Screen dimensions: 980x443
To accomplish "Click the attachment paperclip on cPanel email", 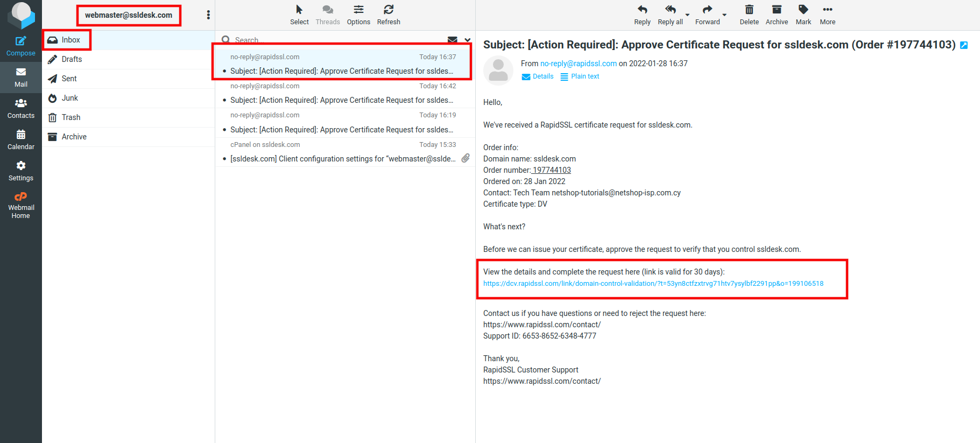I will (x=466, y=158).
